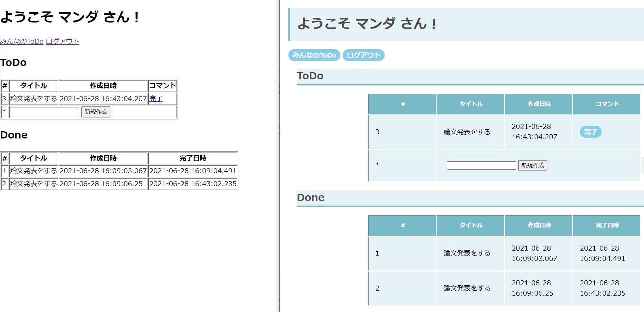Focus the task input in the styled table
The image size is (644, 312).
pos(481,166)
